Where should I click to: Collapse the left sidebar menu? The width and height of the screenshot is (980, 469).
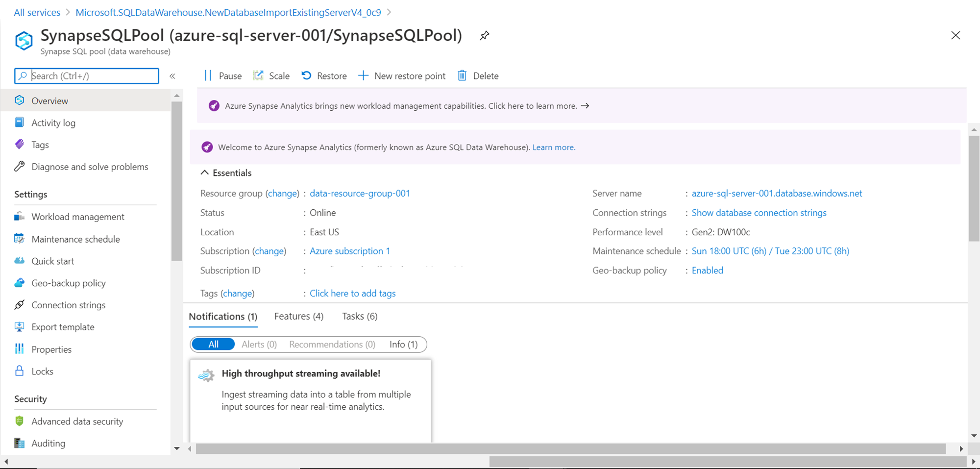point(172,76)
